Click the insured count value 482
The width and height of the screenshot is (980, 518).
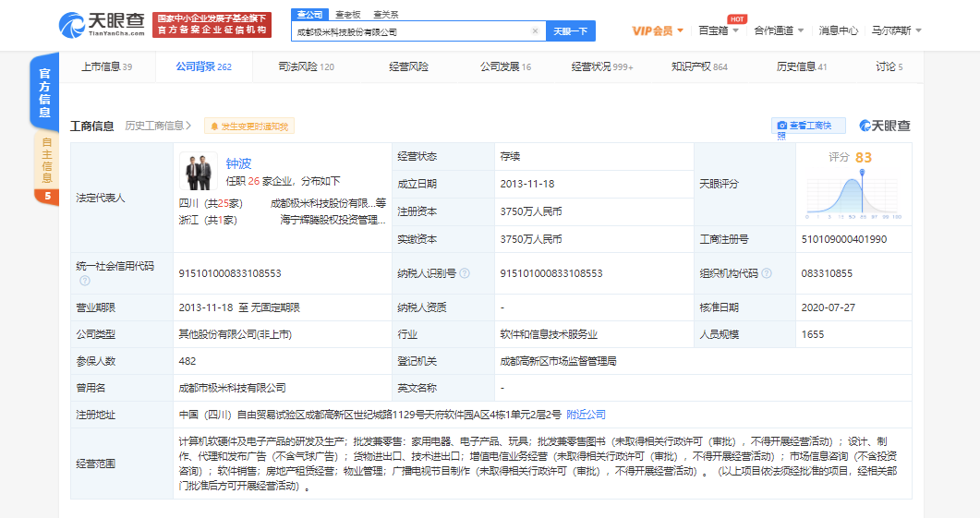click(x=188, y=361)
